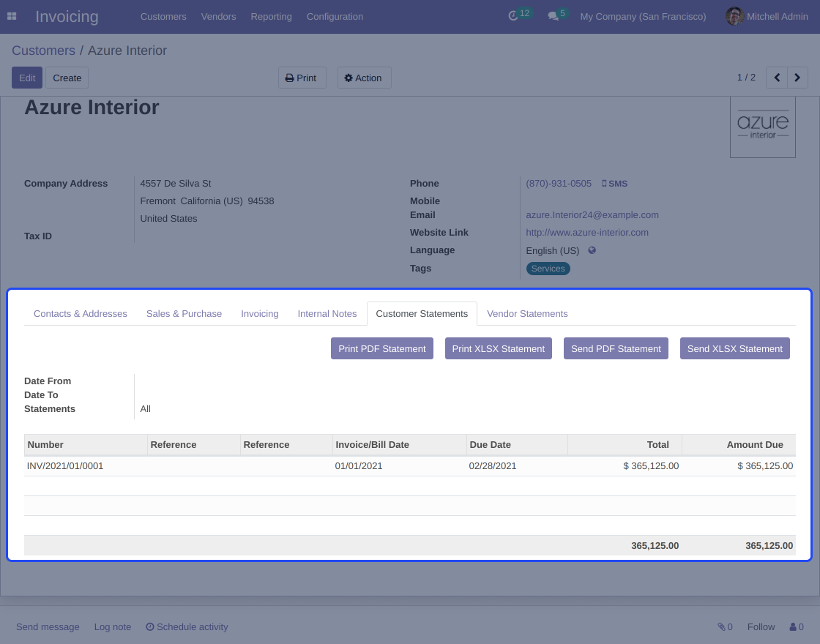Click the Mitchell Admin avatar picture
The height and width of the screenshot is (644, 820).
(734, 16)
